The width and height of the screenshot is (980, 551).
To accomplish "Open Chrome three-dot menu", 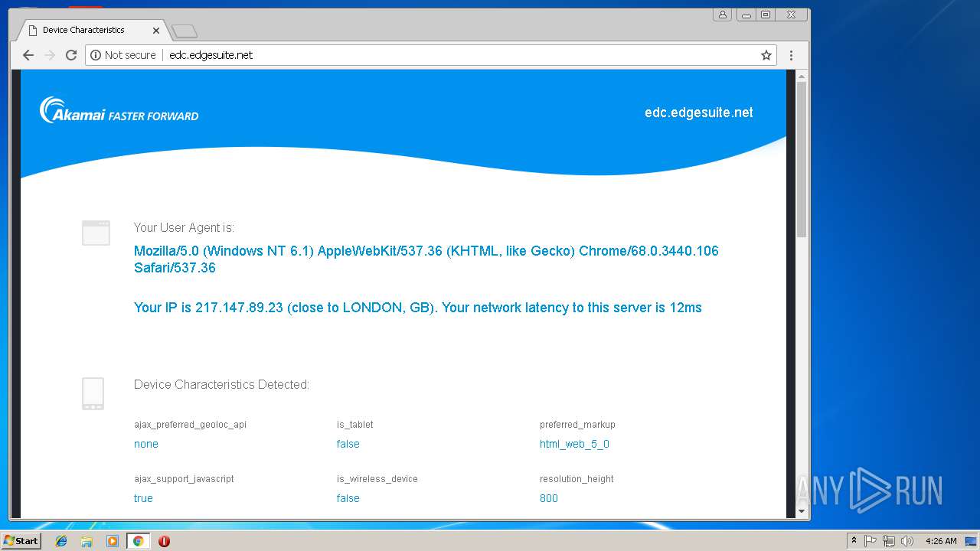I will click(x=791, y=55).
